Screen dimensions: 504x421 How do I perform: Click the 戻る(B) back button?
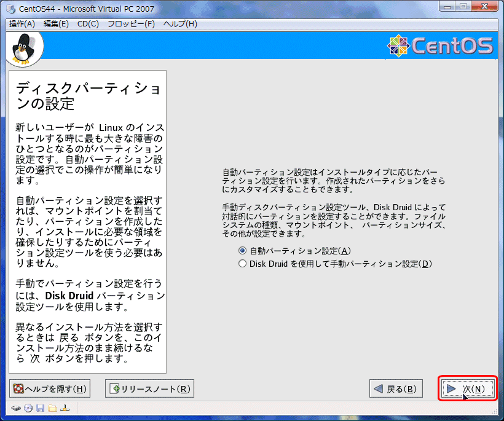click(396, 388)
